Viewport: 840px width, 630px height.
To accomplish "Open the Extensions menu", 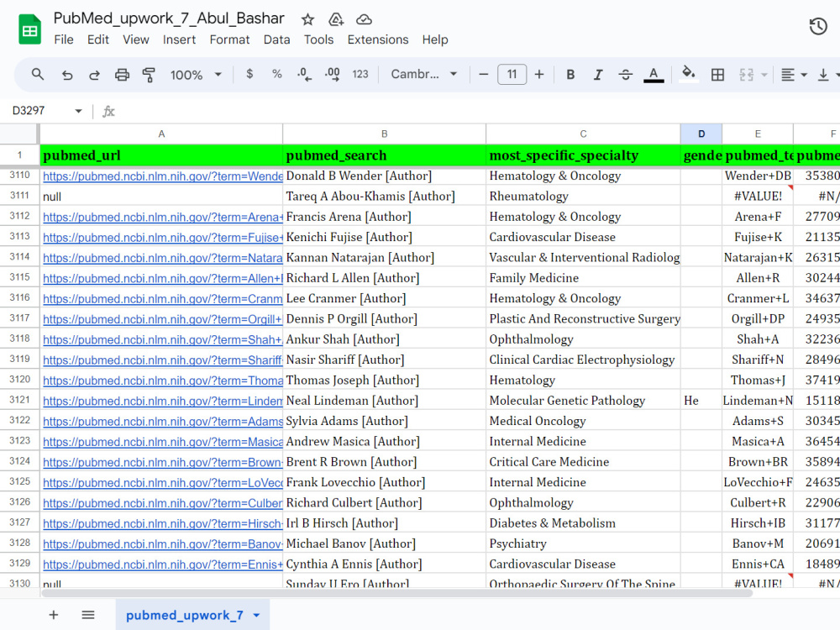I will tap(378, 39).
